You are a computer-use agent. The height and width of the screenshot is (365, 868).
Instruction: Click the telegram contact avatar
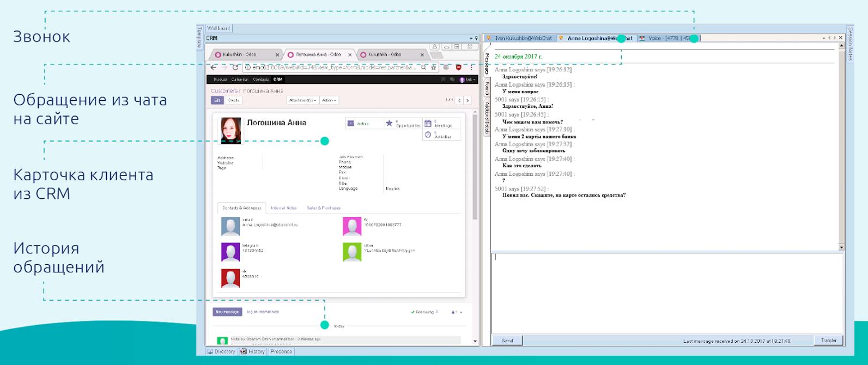(230, 252)
